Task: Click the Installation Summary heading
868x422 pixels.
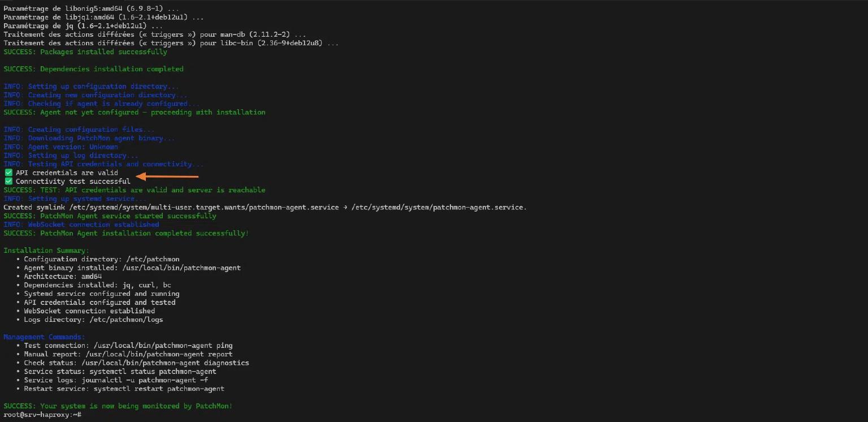Action: click(x=46, y=251)
